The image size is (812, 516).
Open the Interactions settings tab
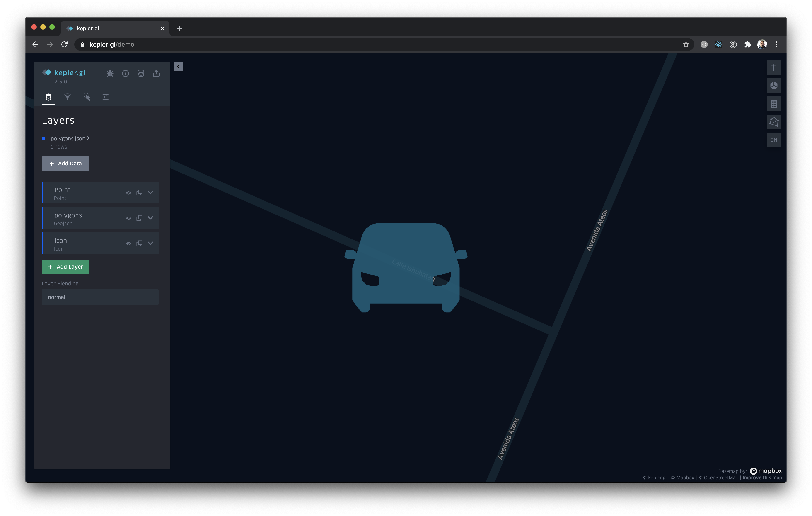pos(87,97)
